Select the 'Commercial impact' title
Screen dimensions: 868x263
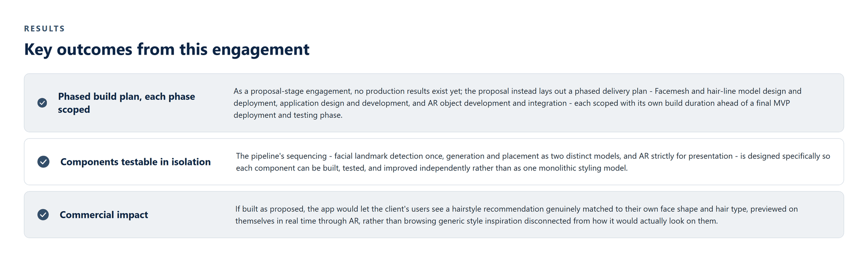104,215
